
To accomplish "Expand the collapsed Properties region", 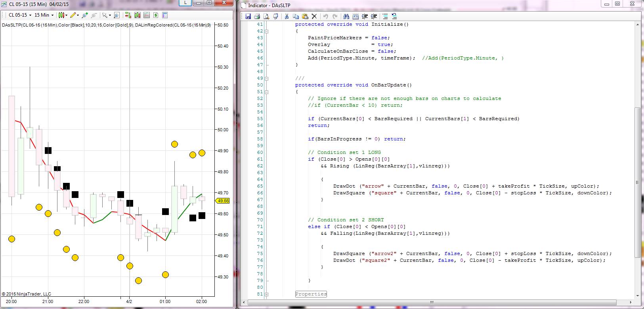I will click(266, 294).
